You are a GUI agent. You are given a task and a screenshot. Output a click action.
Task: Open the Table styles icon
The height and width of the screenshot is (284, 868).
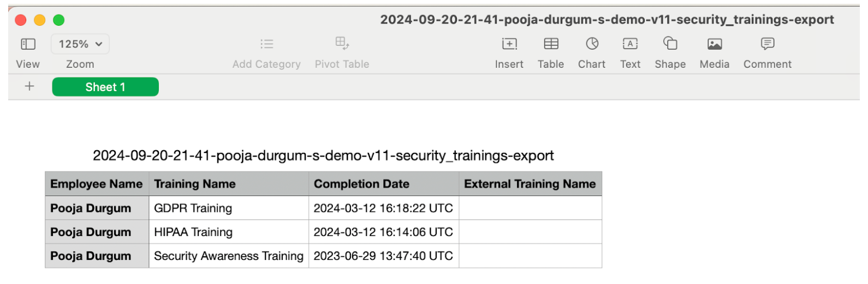551,44
